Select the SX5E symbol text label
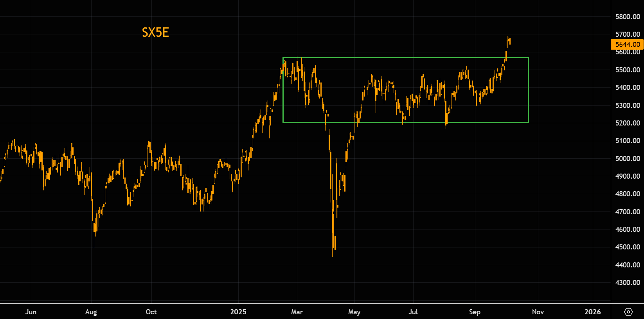Screen dimensions: 644x319 pos(155,32)
